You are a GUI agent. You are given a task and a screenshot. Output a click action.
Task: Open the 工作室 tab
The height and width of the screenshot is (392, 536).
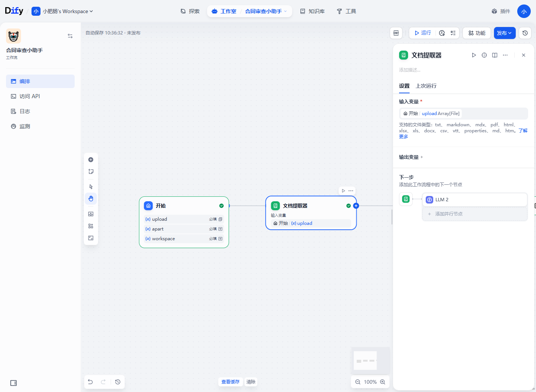tap(224, 11)
